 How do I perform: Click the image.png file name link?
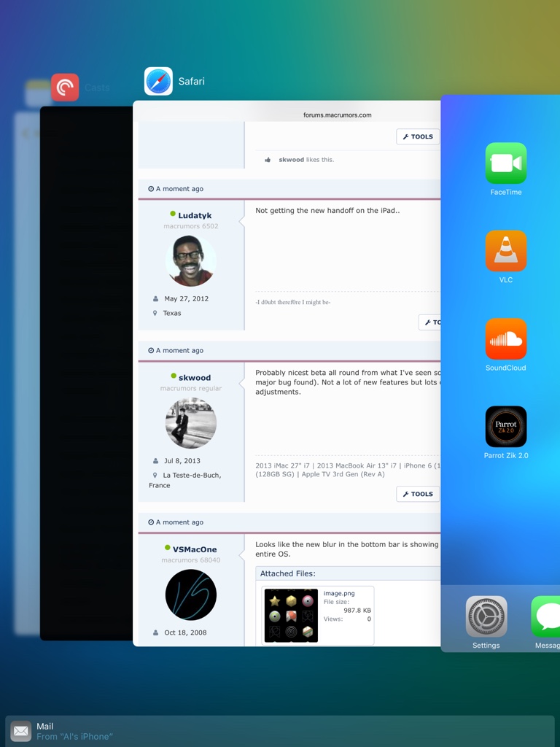339,593
